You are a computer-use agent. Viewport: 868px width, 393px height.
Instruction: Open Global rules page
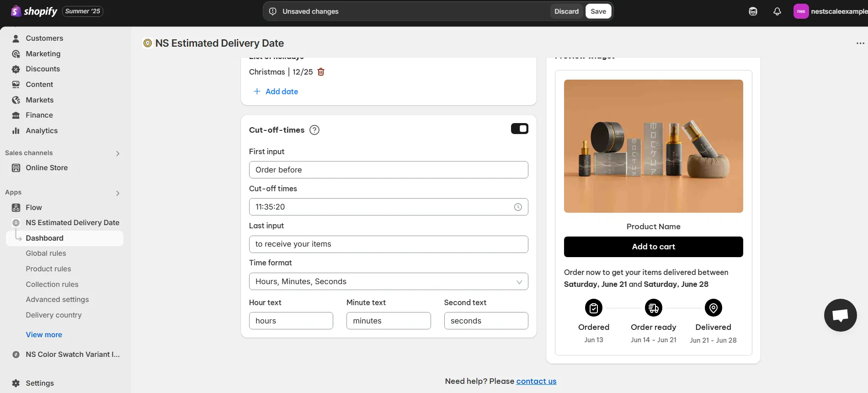coord(46,253)
